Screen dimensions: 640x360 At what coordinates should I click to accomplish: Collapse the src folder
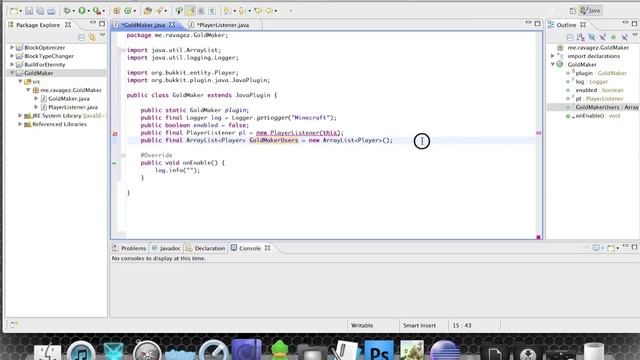pyautogui.click(x=20, y=82)
